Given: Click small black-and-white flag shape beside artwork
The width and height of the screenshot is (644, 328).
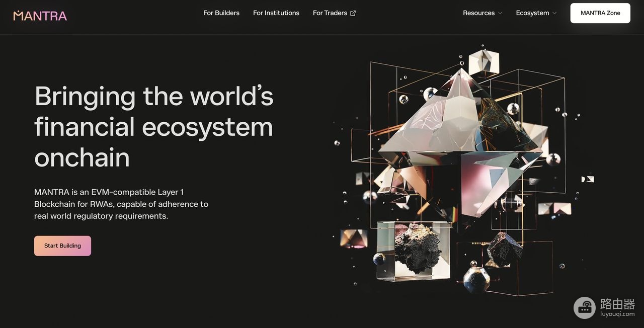Looking at the screenshot, I should click(588, 179).
